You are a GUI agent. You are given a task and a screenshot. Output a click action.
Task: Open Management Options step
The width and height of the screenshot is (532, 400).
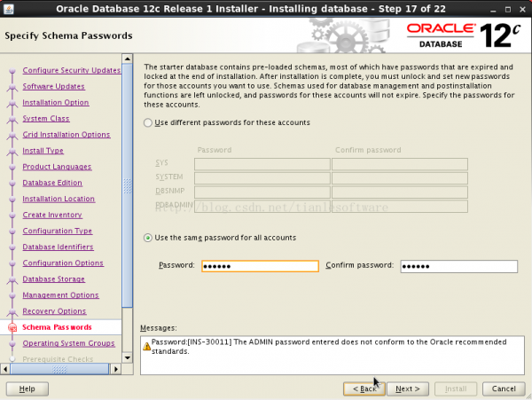60,295
